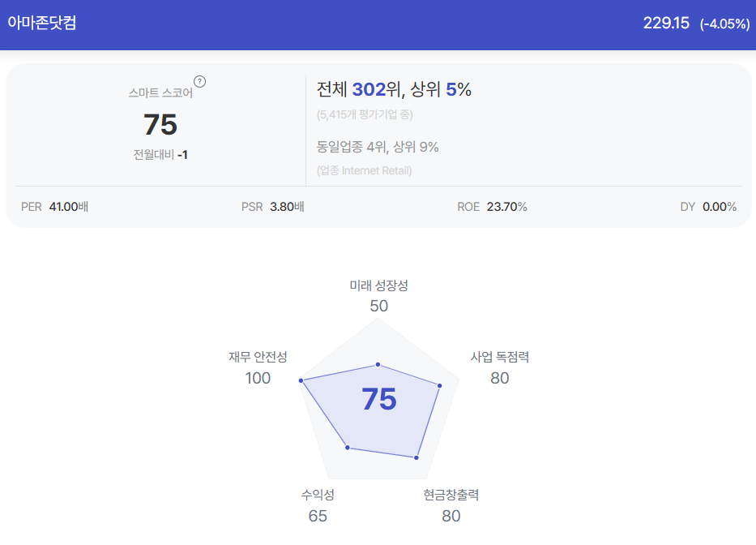Click the -4.05% price change

tap(724, 24)
